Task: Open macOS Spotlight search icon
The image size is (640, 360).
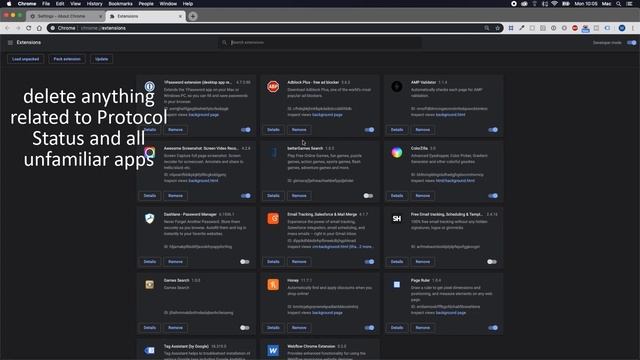Action: [x=619, y=4]
